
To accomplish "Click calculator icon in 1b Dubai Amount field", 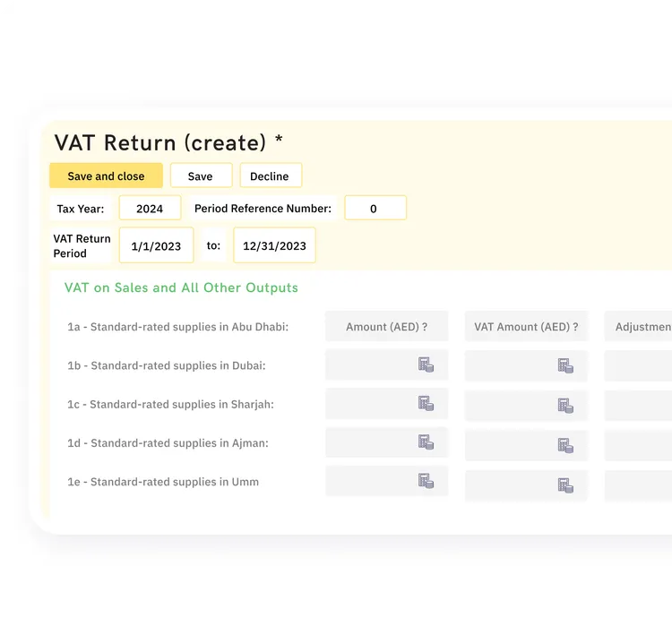I will pos(426,364).
